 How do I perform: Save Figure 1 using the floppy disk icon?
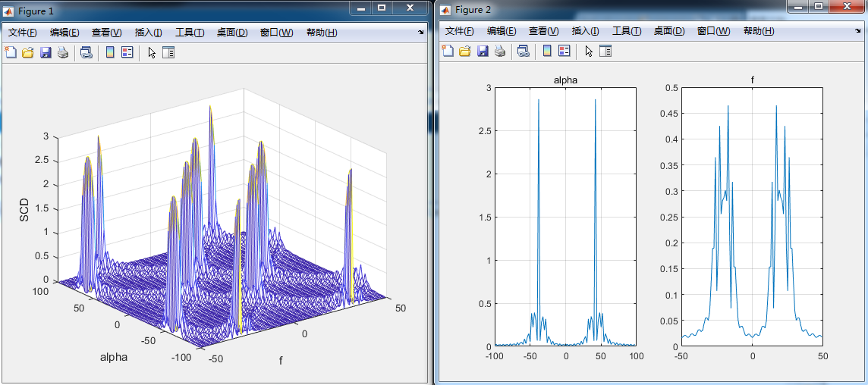tap(46, 52)
